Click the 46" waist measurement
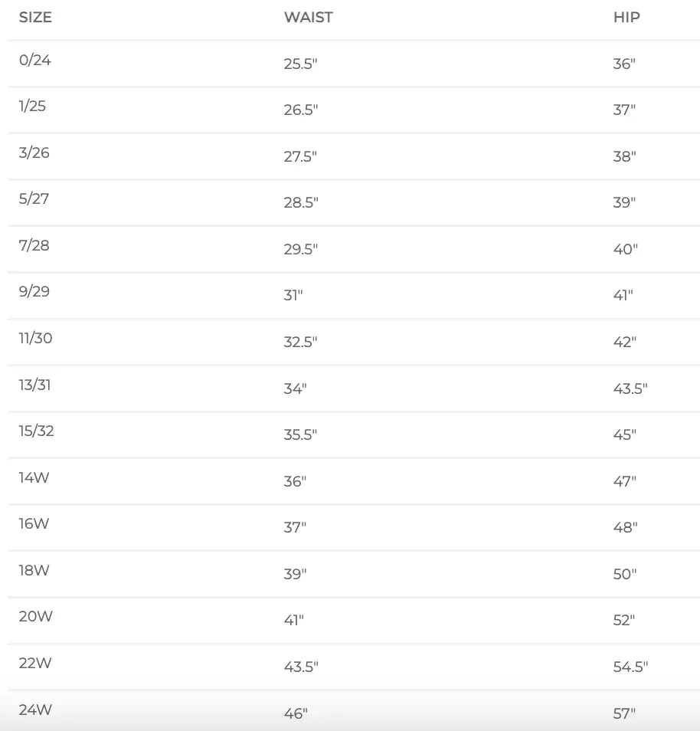Screen dimensions: 700x731 296,713
